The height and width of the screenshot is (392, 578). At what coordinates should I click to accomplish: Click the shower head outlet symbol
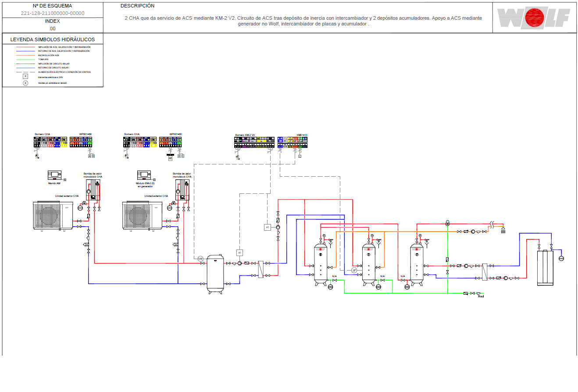[503, 231]
